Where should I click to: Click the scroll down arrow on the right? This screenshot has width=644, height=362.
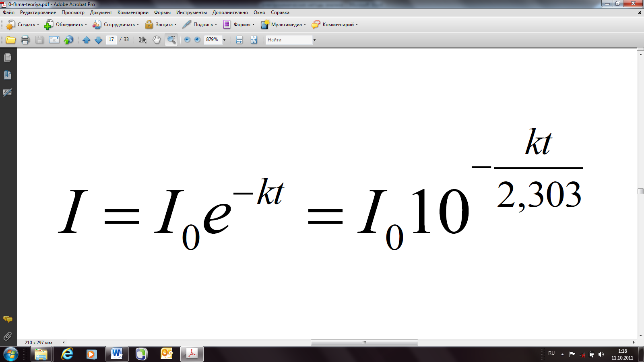[x=641, y=336]
